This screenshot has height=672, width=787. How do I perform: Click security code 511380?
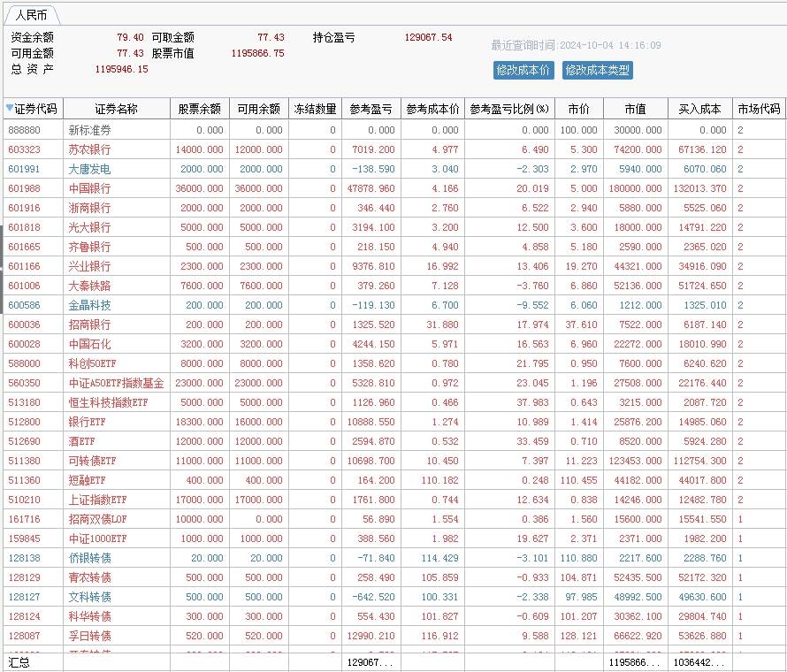24,461
